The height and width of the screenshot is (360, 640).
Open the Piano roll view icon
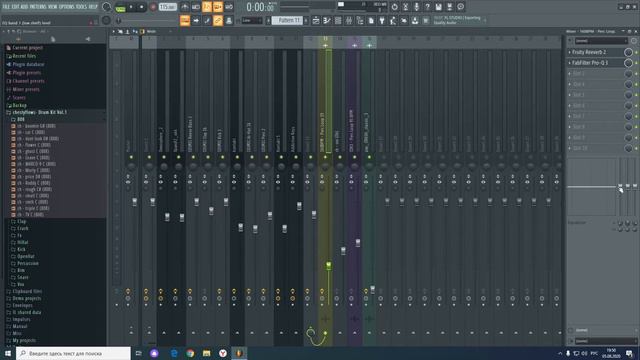tap(327, 20)
